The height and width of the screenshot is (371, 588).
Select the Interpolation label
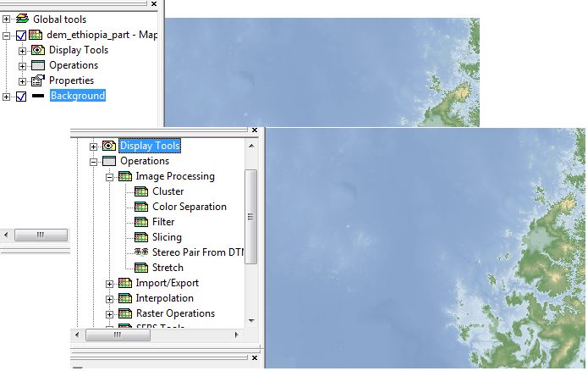(x=165, y=298)
